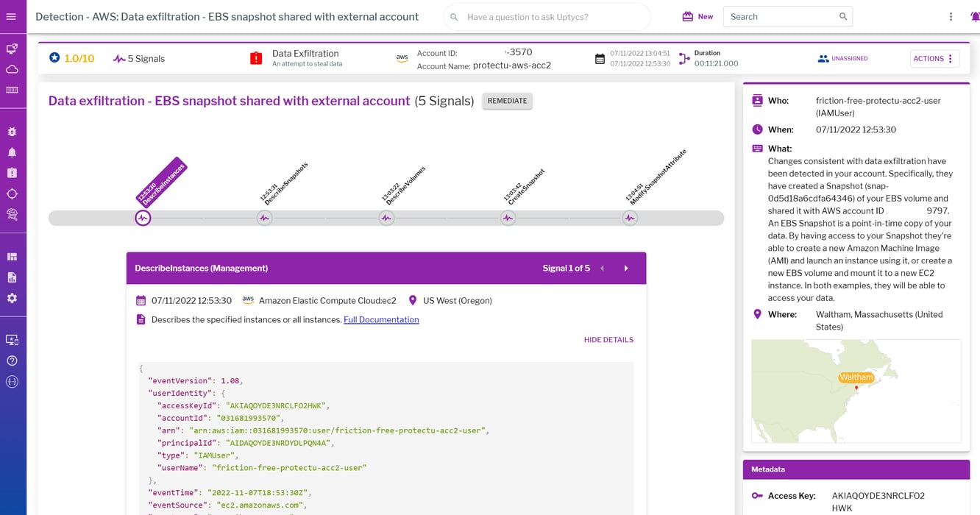The width and height of the screenshot is (980, 515).
Task: Select the DescribeSnapshots timeline marker
Action: tap(265, 218)
